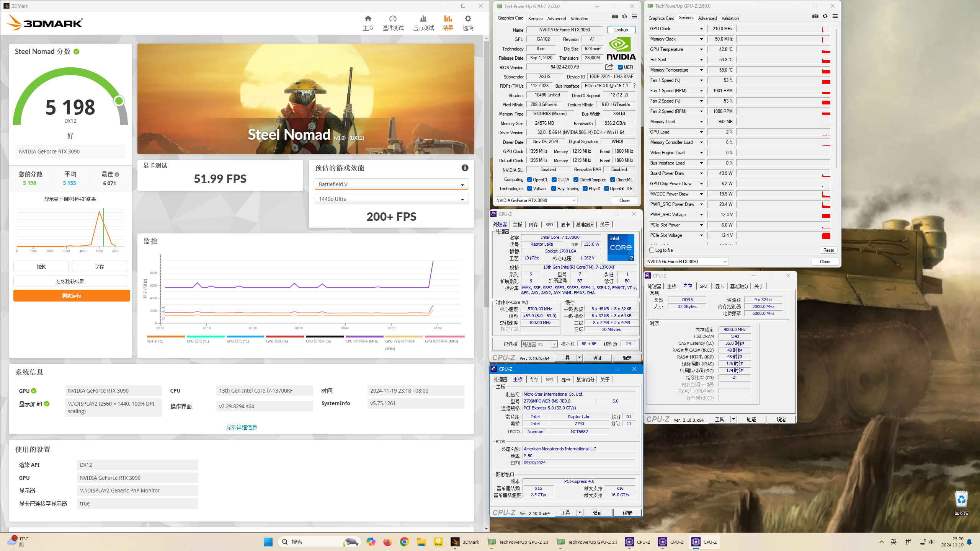Toggle PhysX checkbox in GPU-Z
Viewport: 980px width, 551px height.
point(585,189)
